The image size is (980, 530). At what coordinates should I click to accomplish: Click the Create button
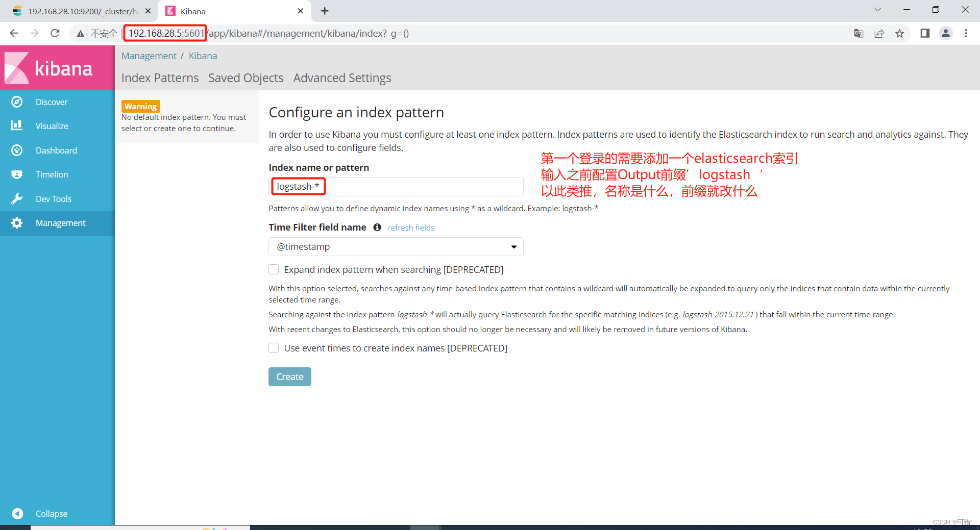click(290, 377)
